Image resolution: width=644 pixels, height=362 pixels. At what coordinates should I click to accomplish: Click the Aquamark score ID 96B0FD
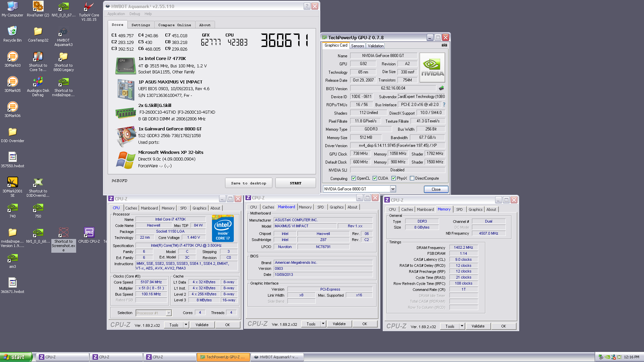(119, 181)
